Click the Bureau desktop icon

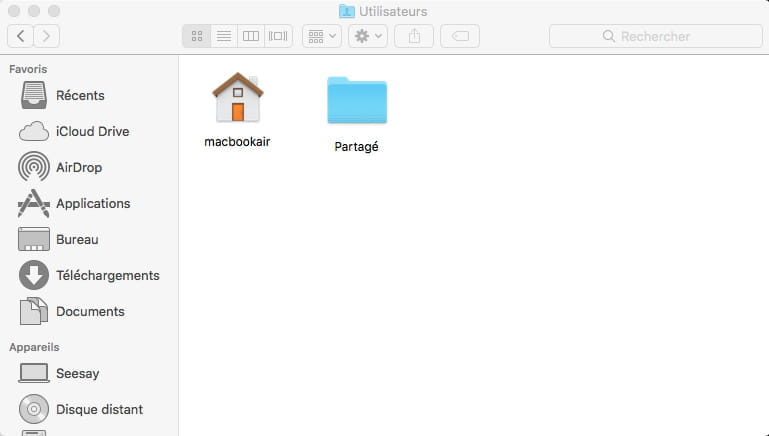(x=34, y=239)
